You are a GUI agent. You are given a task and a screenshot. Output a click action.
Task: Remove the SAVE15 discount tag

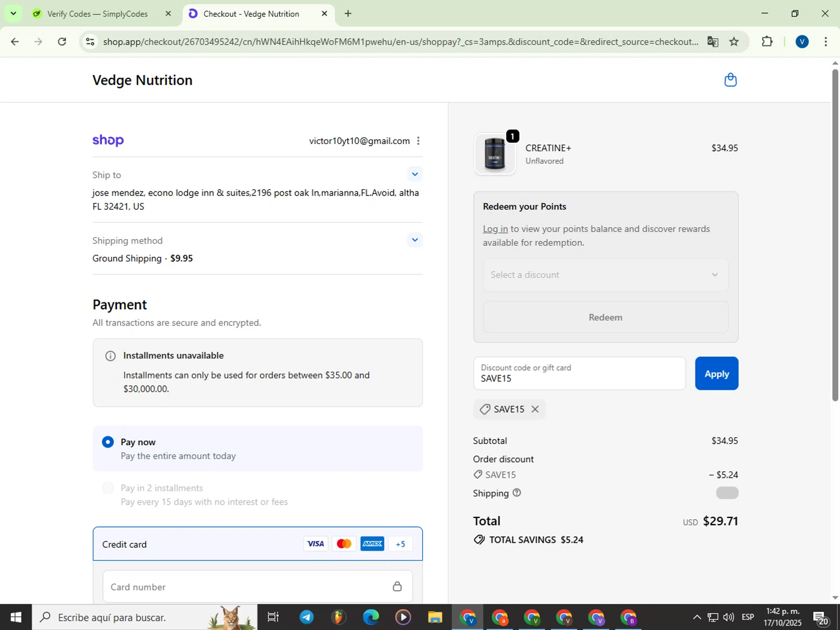pos(535,409)
